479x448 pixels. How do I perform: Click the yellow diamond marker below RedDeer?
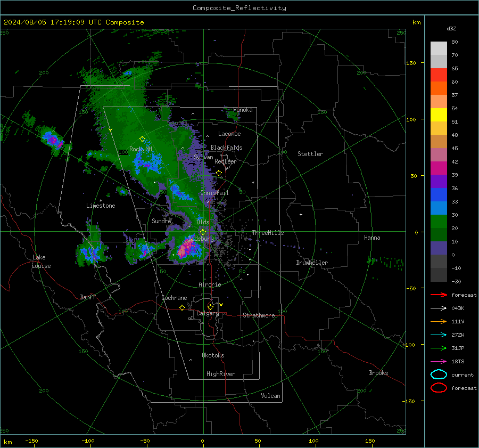(219, 173)
